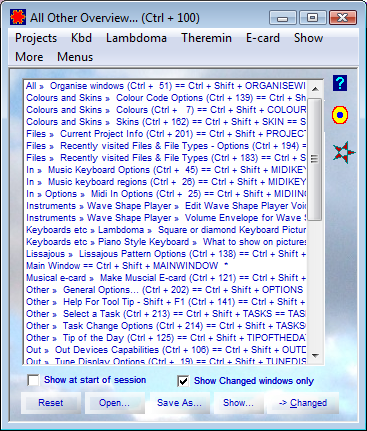The height and width of the screenshot is (431, 367).
Task: Open the More menu
Action: click(29, 57)
